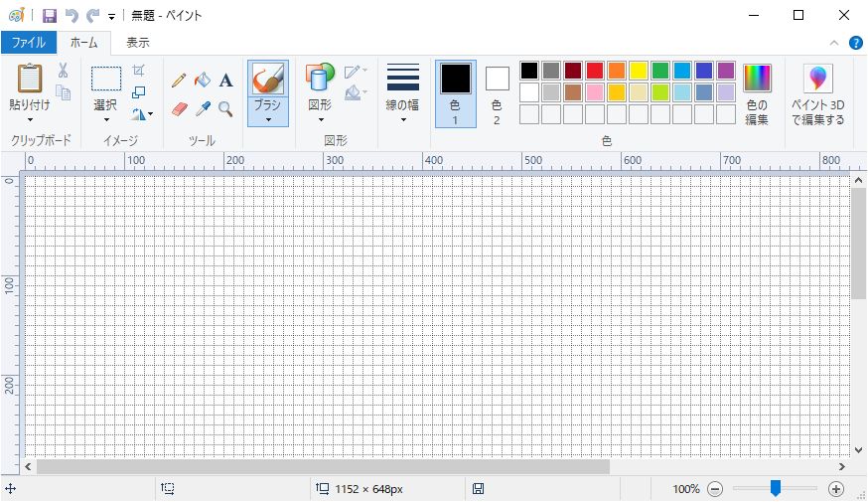Open the Select (選択) dropdown arrow
The image size is (868, 502).
tap(105, 119)
